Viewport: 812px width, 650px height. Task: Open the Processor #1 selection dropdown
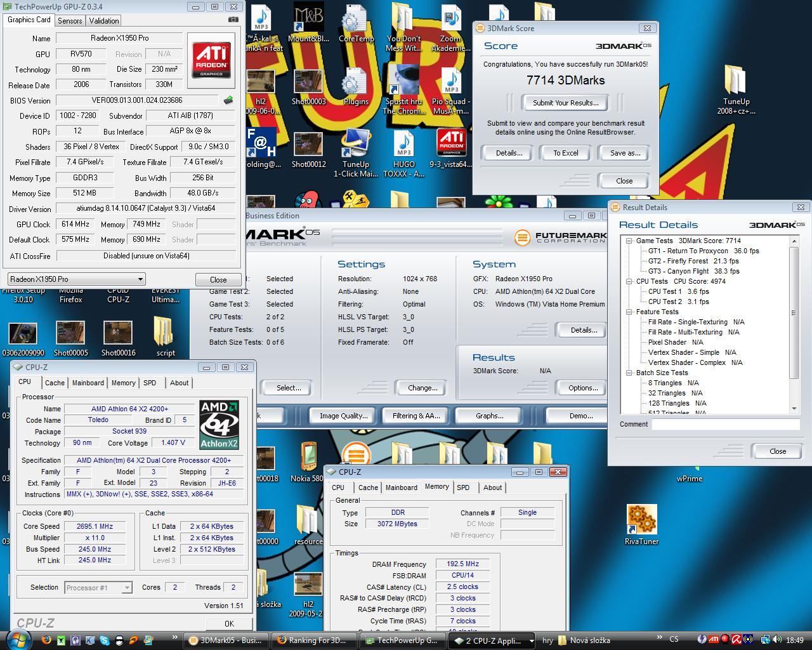(x=98, y=588)
